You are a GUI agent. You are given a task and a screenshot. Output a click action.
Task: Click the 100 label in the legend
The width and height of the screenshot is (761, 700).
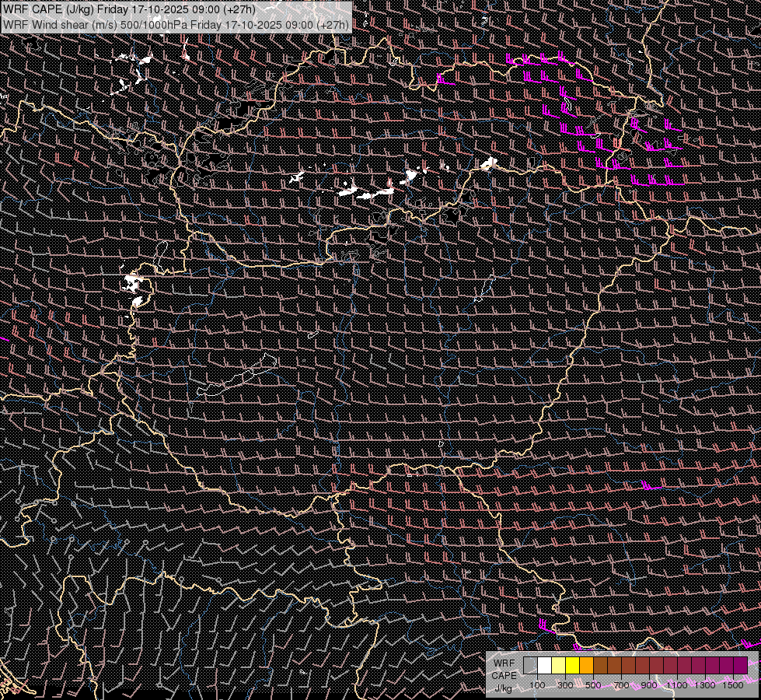[537, 685]
